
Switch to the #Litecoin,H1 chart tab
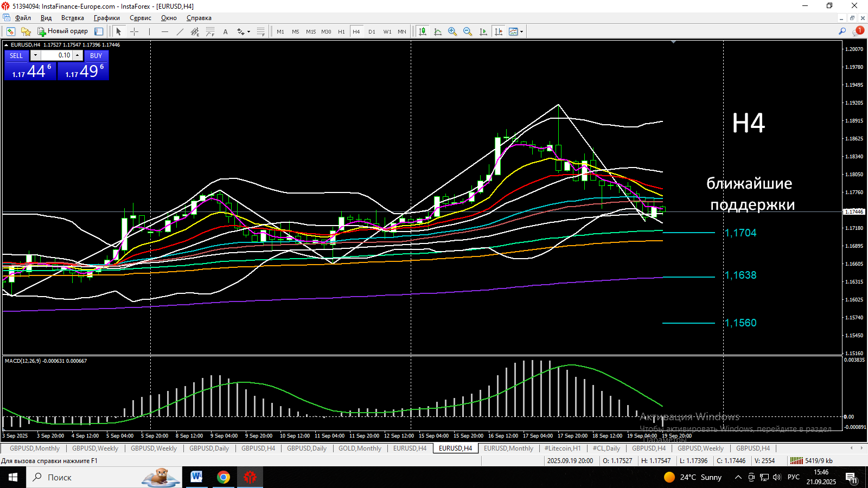(562, 448)
